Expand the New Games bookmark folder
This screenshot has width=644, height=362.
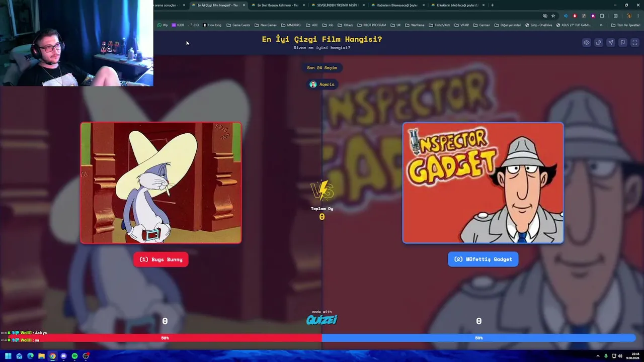coord(266,25)
